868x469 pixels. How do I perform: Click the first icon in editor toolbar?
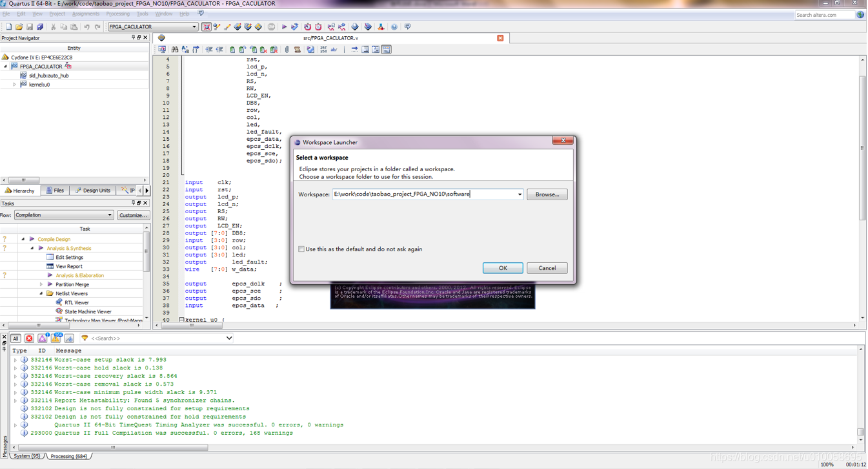(x=162, y=49)
